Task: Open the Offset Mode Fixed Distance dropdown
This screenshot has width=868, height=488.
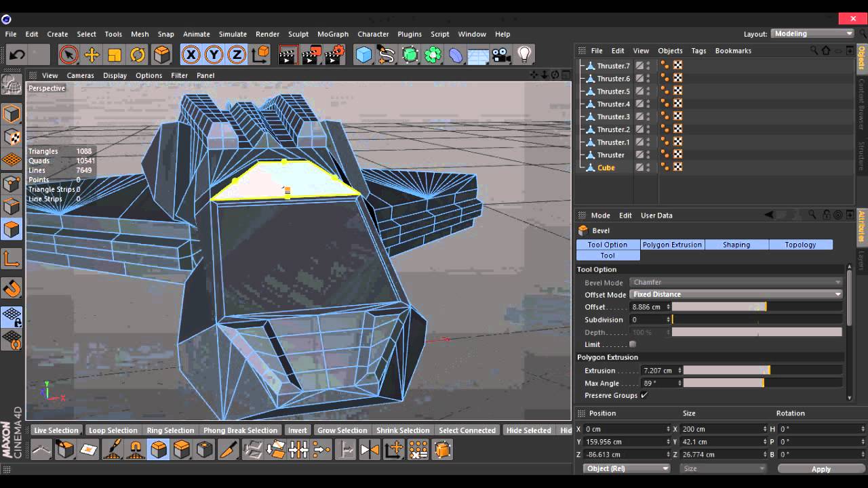Action: coord(736,295)
